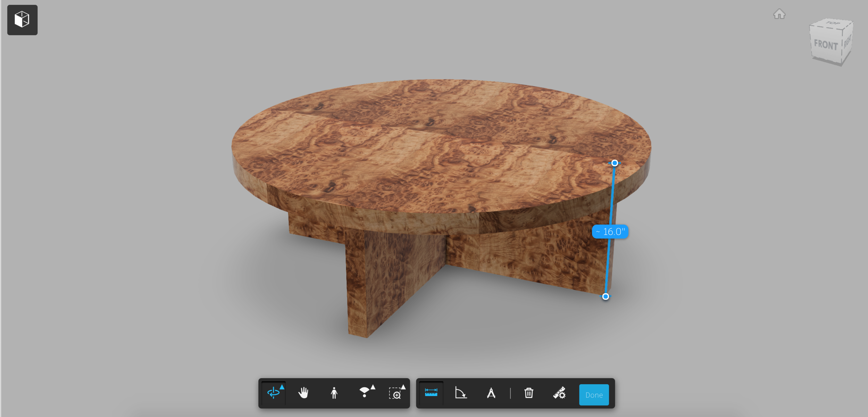Select the TOP face of view cube

pos(832,23)
